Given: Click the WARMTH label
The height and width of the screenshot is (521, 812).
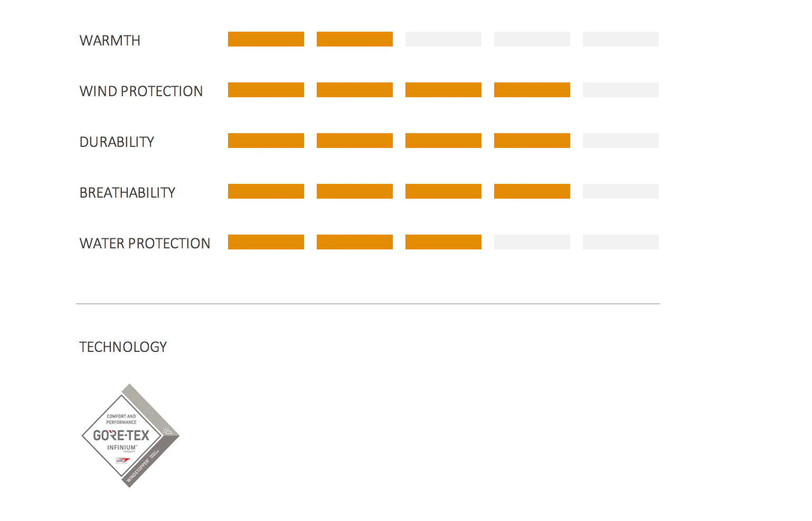Looking at the screenshot, I should click(110, 41).
